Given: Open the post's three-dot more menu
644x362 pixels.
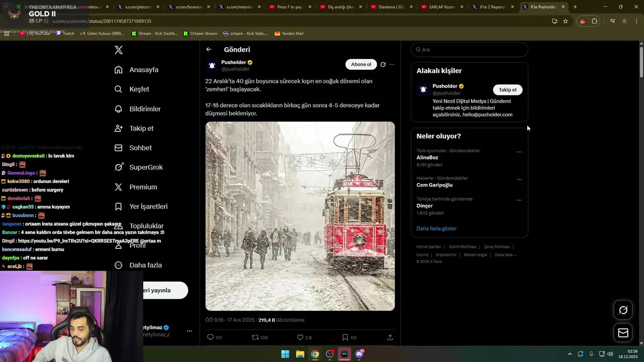Looking at the screenshot, I should 392,64.
